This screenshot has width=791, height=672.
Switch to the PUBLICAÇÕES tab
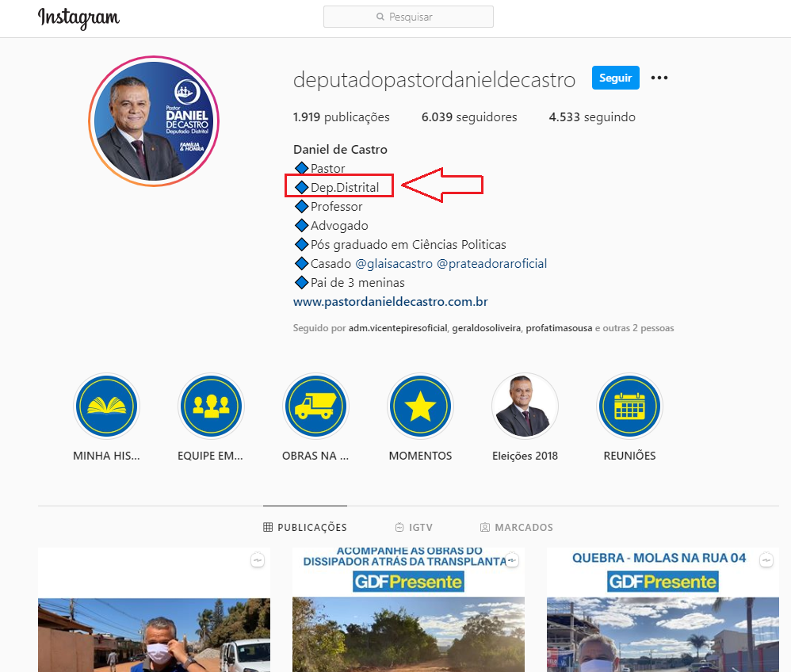pos(305,527)
